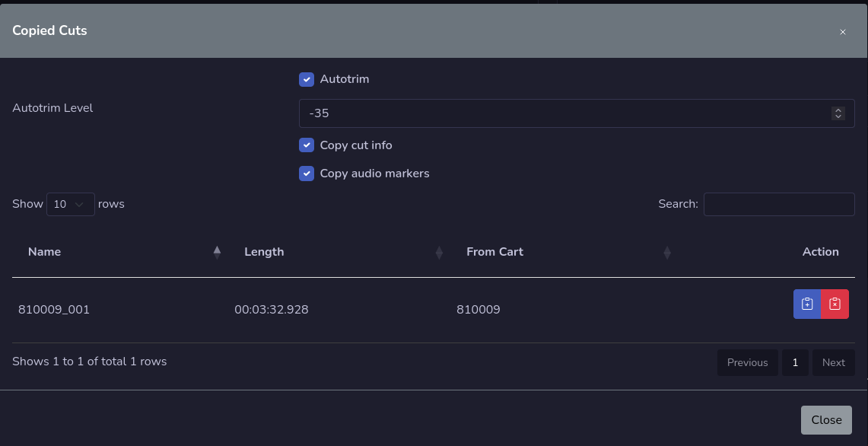868x446 pixels.
Task: Open the Show rows dropdown
Action: [x=70, y=203]
